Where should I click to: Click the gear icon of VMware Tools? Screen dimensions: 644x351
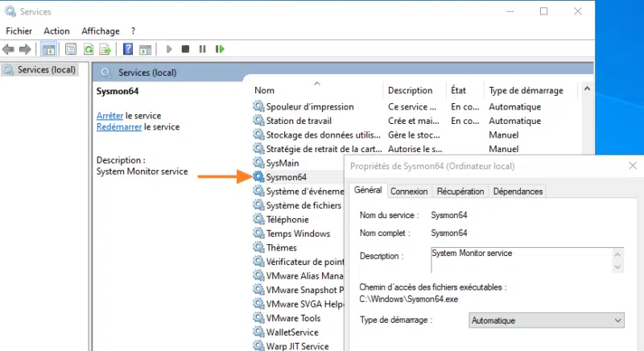tap(258, 318)
